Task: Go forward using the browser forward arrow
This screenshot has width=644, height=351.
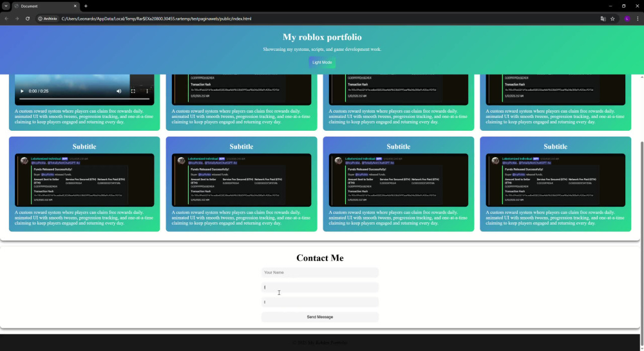Action: point(17,19)
